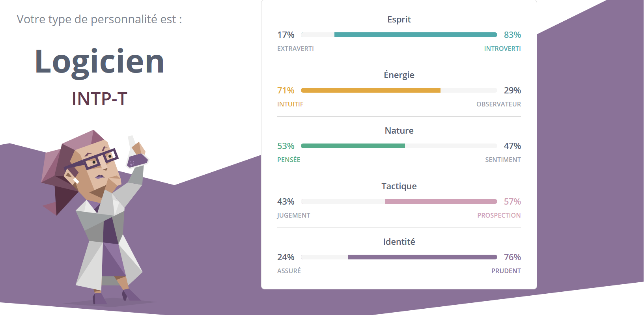Image resolution: width=644 pixels, height=315 pixels.
Task: Select the Esprit section heading
Action: click(x=399, y=19)
